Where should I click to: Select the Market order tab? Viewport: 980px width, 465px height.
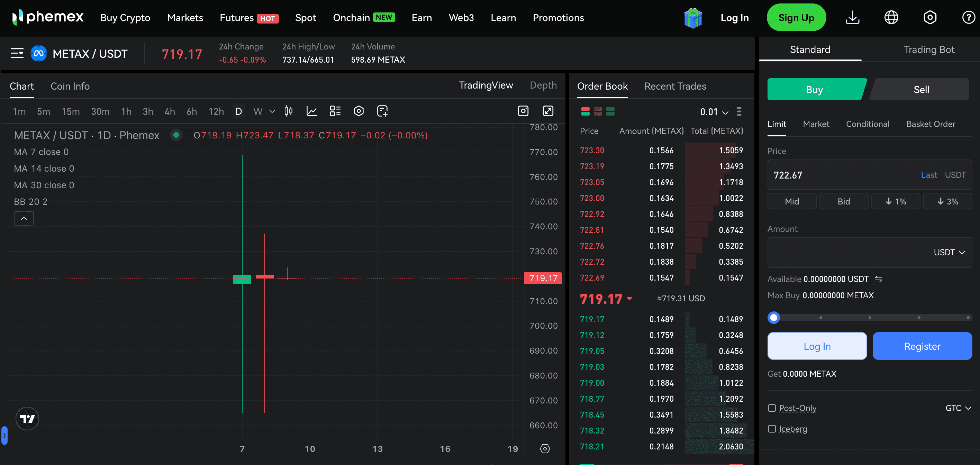tap(816, 124)
